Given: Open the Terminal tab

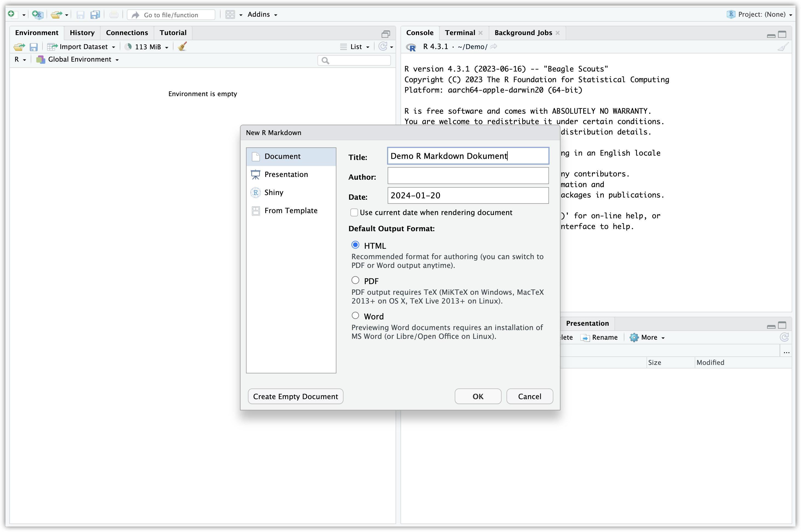Looking at the screenshot, I should point(460,33).
